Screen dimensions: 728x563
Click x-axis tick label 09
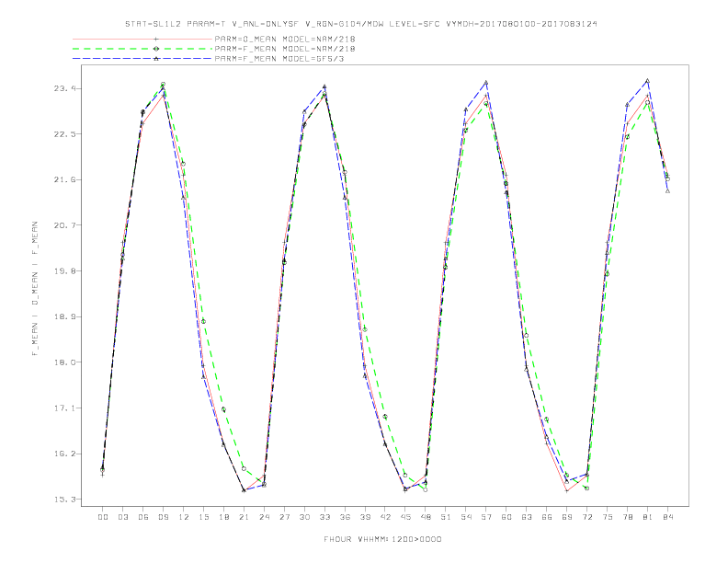[x=163, y=517]
